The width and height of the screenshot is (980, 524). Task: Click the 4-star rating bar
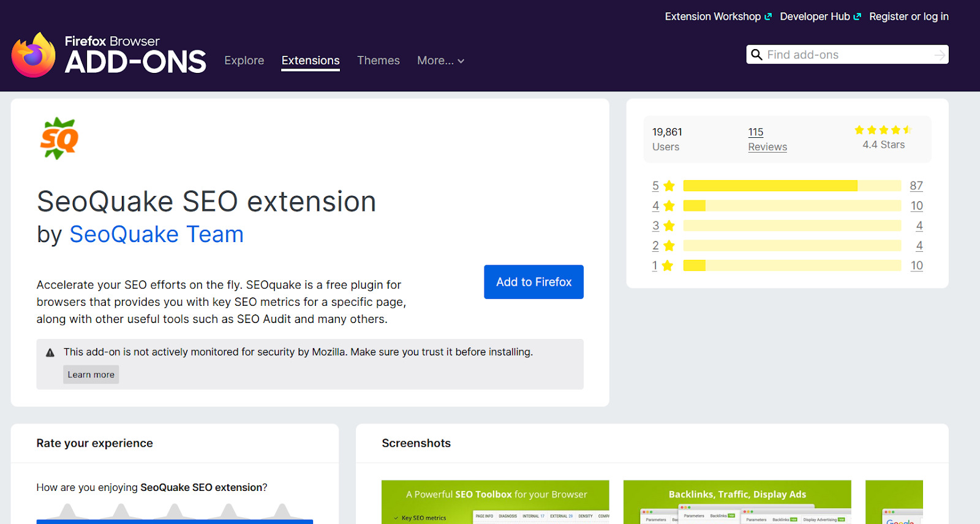click(792, 206)
